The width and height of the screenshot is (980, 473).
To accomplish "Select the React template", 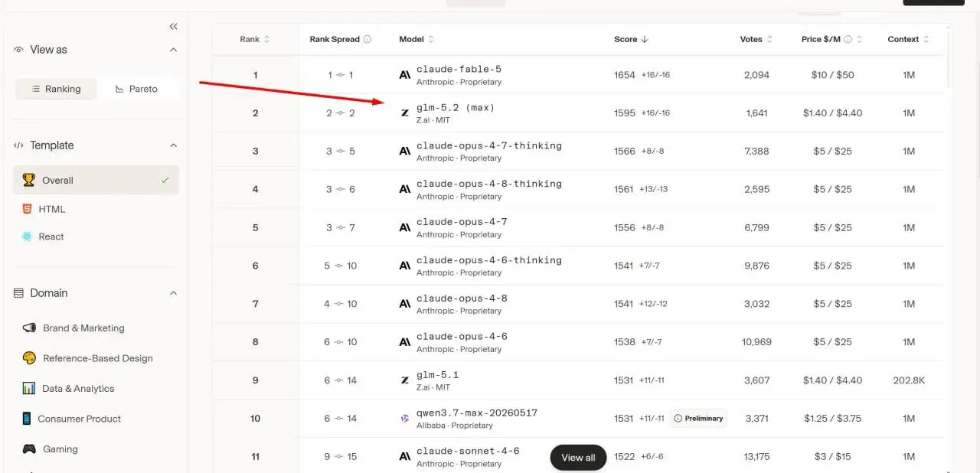I will click(x=51, y=236).
